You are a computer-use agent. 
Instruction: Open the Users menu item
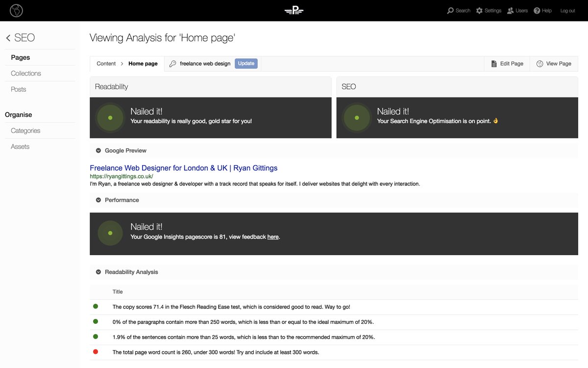(x=517, y=10)
